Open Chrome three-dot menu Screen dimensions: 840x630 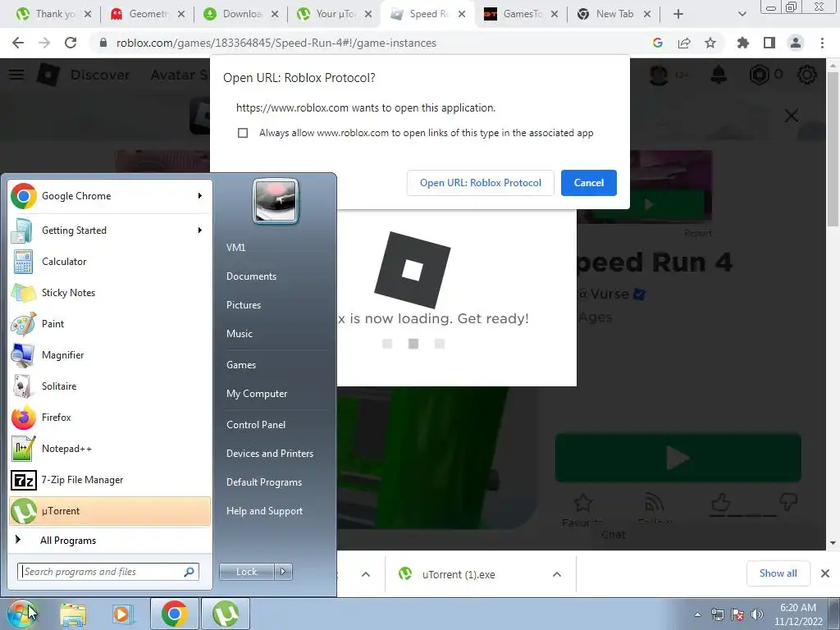point(822,43)
